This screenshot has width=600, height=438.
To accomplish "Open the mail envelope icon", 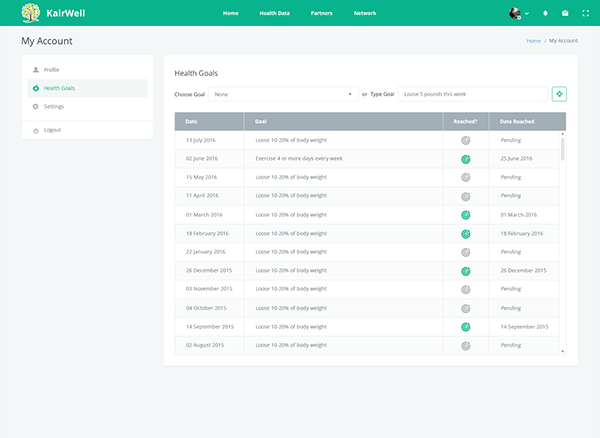I will pos(565,13).
